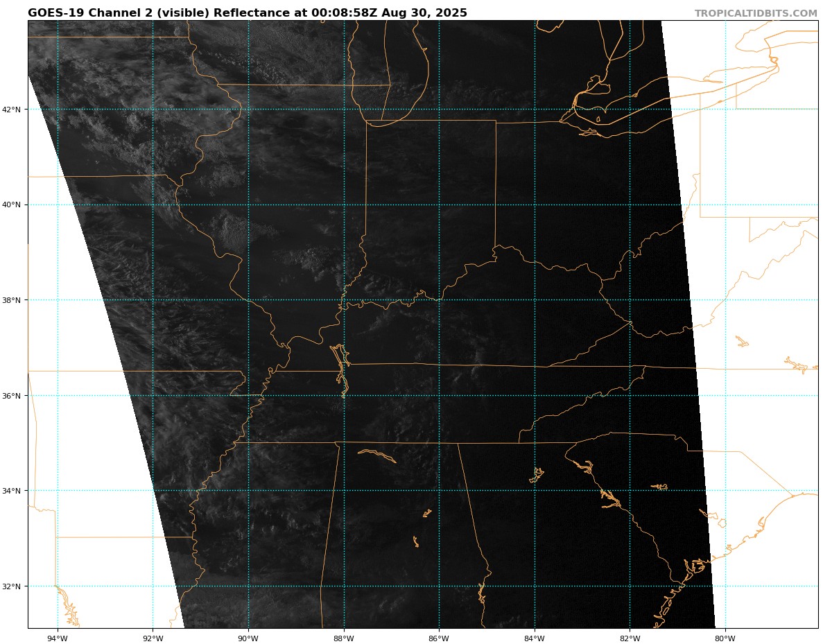This screenshot has width=832, height=644.
Task: Click the 36°N latitude label
Action: click(12, 396)
